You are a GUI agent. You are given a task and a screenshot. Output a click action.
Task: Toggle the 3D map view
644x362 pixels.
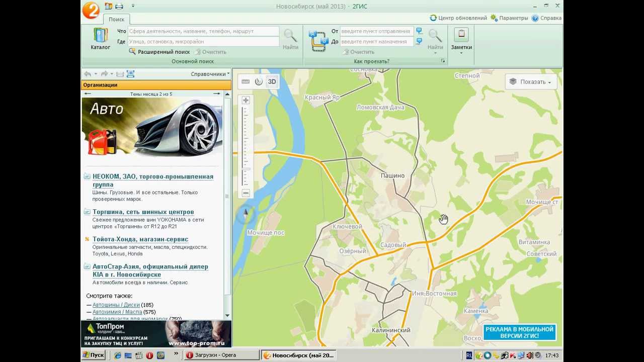272,81
